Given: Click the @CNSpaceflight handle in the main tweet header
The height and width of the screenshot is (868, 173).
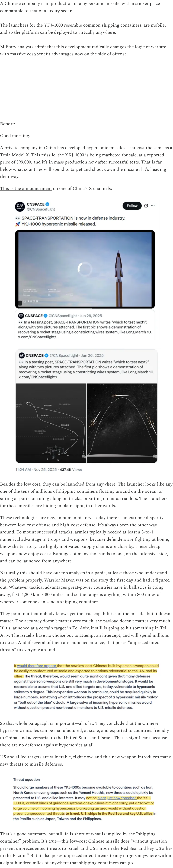Looking at the screenshot, I should (x=41, y=209).
